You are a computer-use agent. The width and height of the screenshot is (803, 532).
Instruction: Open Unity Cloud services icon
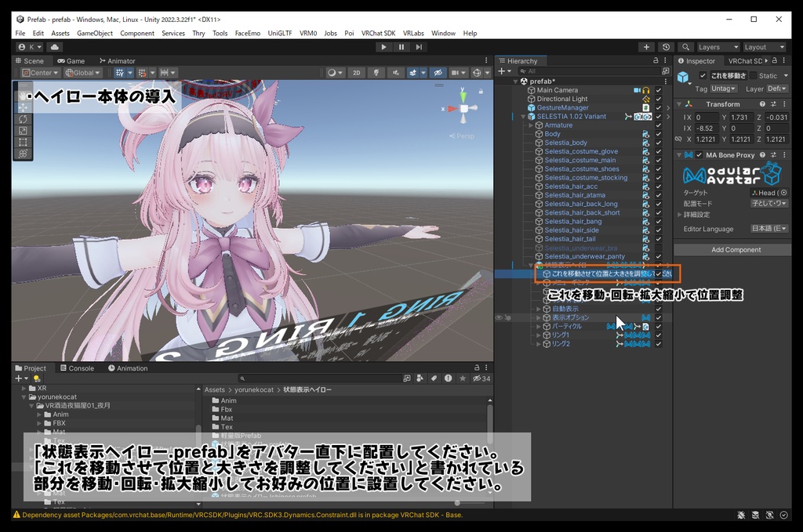[55, 47]
